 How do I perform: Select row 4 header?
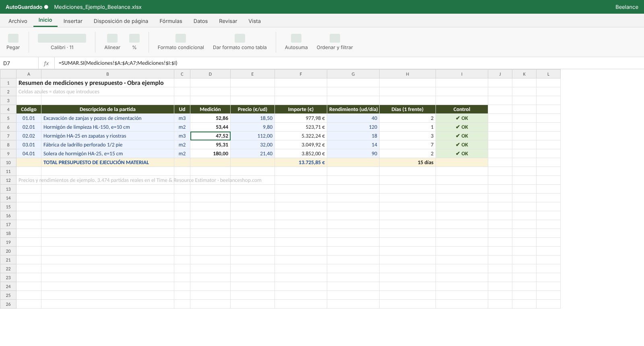click(8, 109)
